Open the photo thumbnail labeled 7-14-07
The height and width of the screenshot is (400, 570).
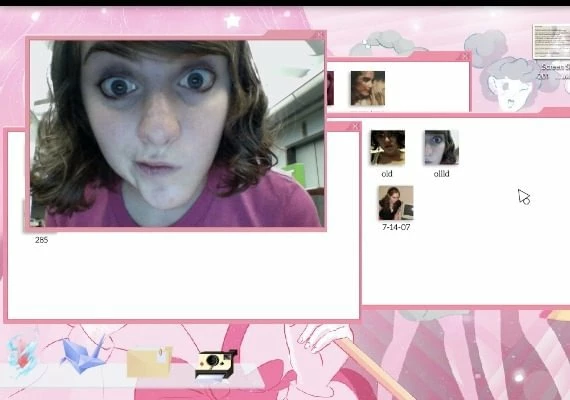396,203
